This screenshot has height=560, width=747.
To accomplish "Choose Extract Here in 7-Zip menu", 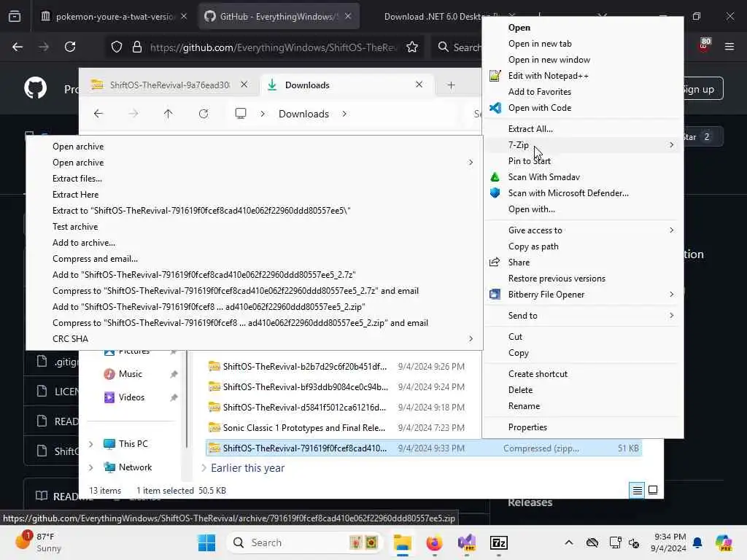I will 255,194.
